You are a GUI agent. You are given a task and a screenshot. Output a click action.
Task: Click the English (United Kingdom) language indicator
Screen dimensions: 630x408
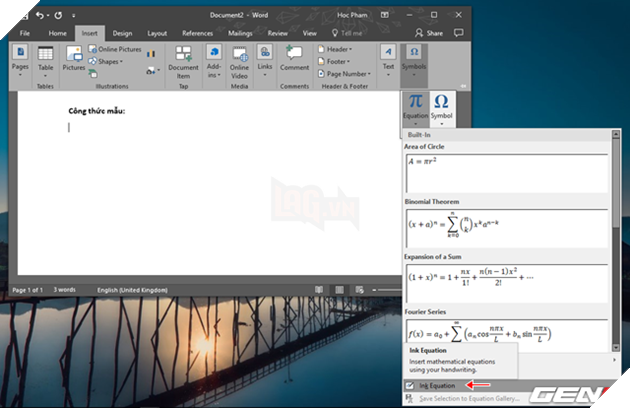(132, 290)
